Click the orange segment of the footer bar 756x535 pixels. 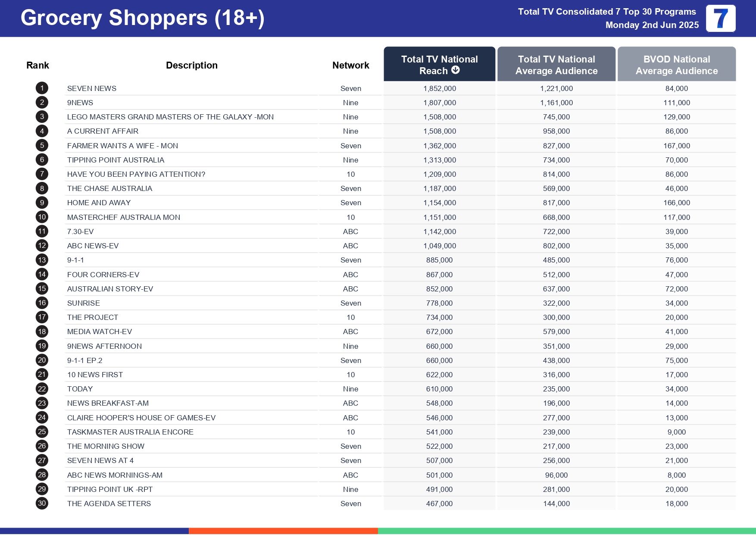click(x=283, y=531)
